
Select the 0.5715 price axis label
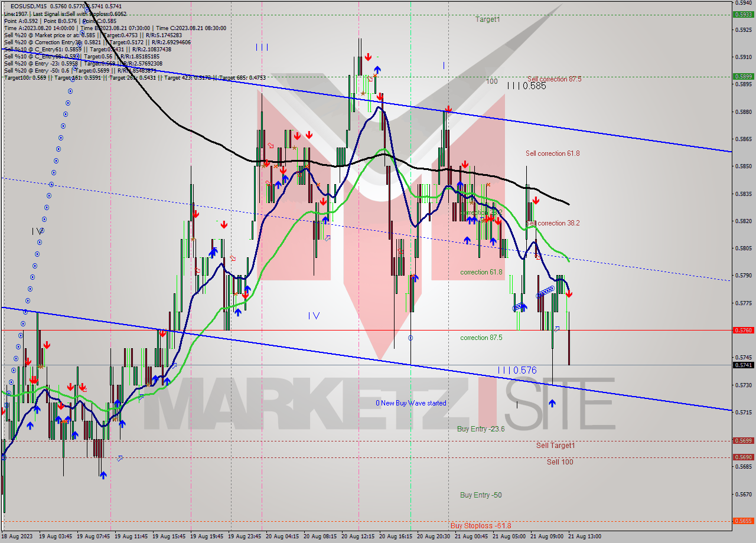point(744,413)
